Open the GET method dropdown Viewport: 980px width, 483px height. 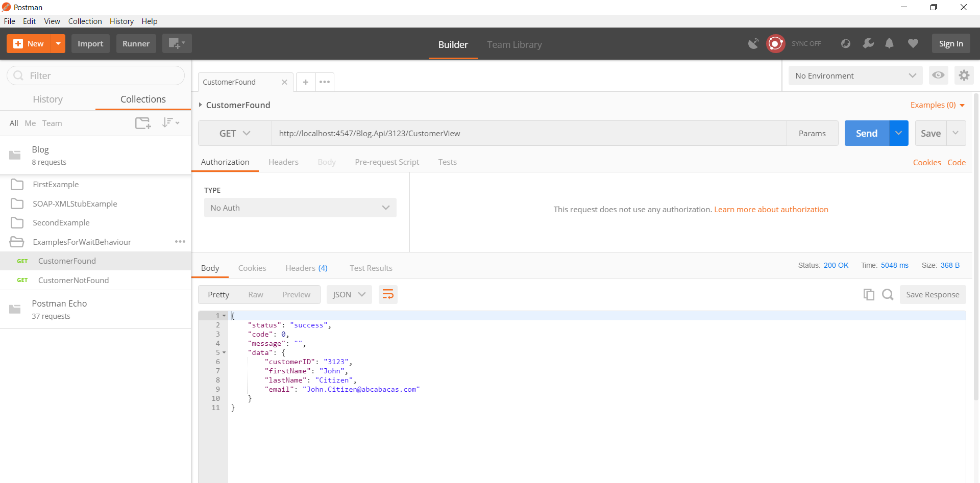(x=235, y=133)
